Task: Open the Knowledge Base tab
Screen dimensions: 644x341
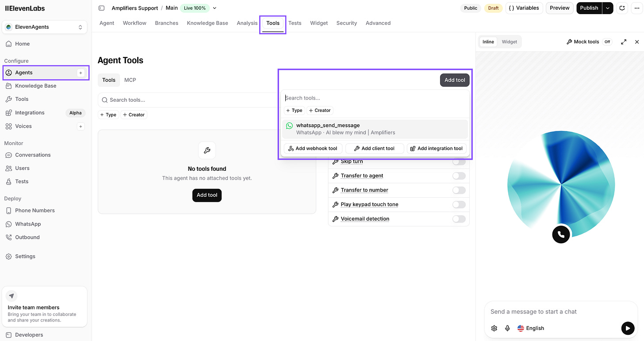Action: tap(207, 23)
